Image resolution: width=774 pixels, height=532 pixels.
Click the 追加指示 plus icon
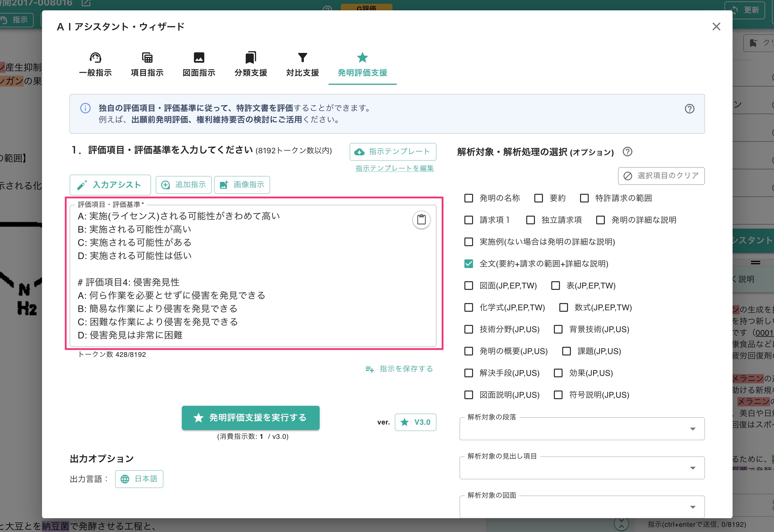point(166,185)
